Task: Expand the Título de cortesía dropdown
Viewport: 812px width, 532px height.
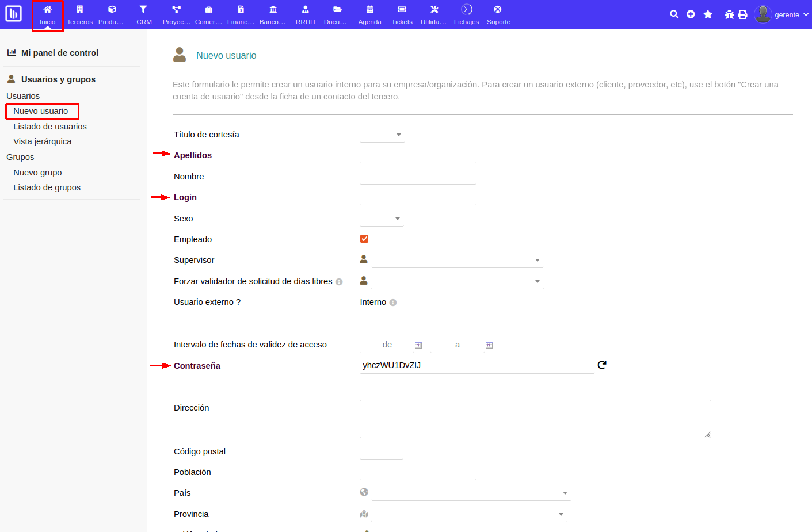Action: 382,135
